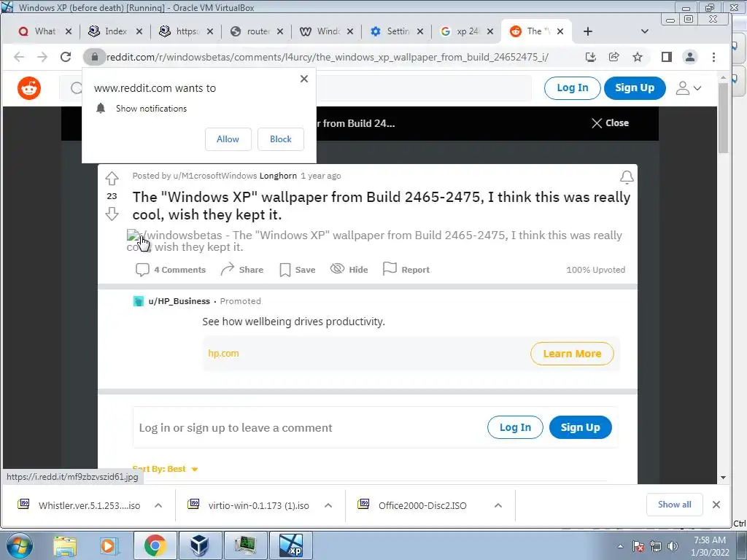This screenshot has height=560, width=747.
Task: Open the Windows Start button
Action: (x=20, y=545)
